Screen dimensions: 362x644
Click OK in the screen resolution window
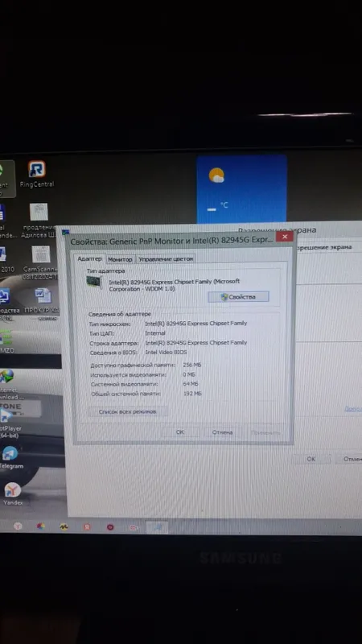tap(311, 459)
